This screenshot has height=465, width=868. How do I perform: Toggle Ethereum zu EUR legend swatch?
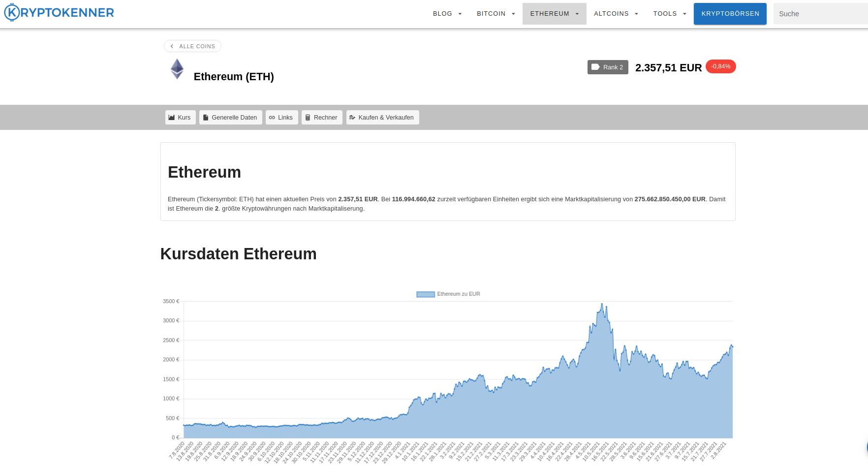(x=426, y=294)
